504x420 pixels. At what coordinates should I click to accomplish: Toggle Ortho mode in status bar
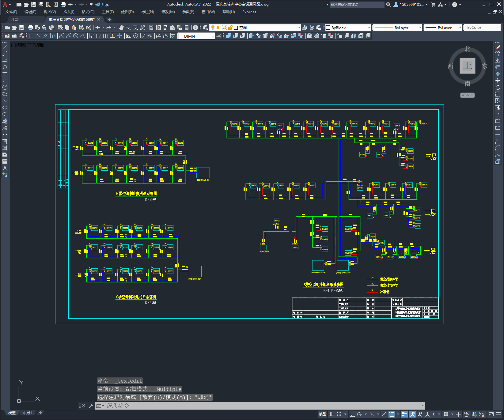352,414
